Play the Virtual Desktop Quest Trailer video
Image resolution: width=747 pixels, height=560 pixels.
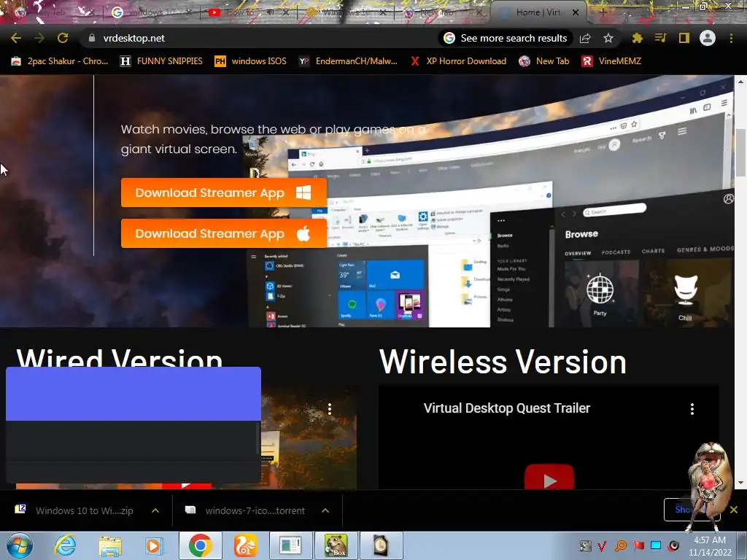(x=549, y=477)
